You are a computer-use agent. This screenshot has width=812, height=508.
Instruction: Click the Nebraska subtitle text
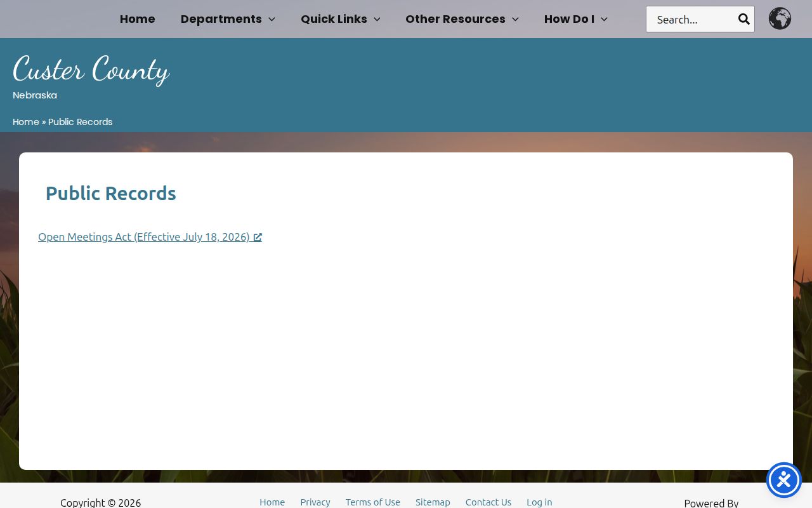35,95
